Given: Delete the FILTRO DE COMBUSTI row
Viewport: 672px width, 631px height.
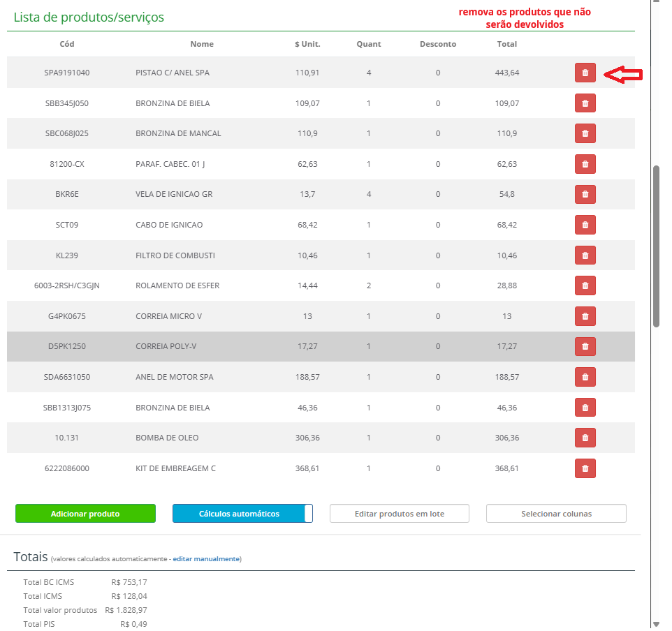Looking at the screenshot, I should (x=585, y=255).
